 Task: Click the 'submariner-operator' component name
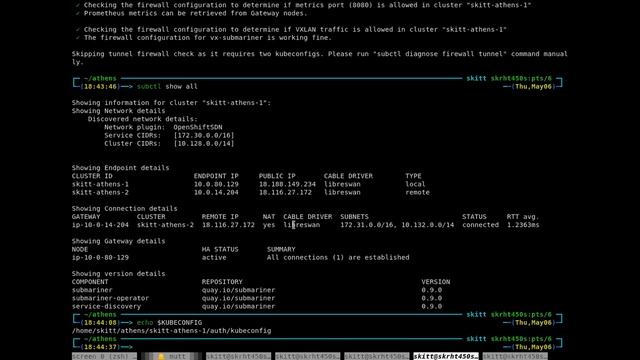coord(111,298)
